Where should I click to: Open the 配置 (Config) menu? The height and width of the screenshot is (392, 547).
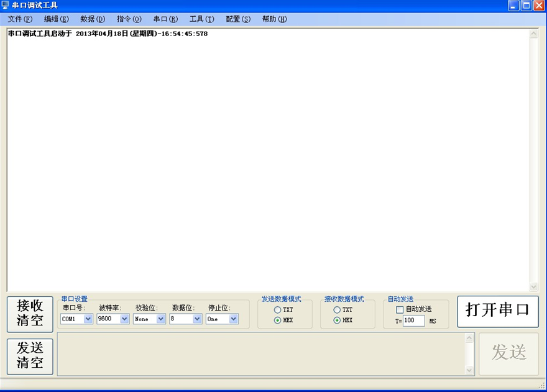click(x=237, y=19)
